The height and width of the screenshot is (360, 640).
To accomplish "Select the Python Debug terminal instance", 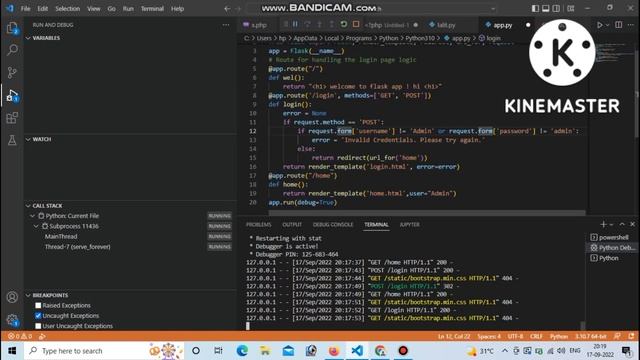I will [x=612, y=247].
